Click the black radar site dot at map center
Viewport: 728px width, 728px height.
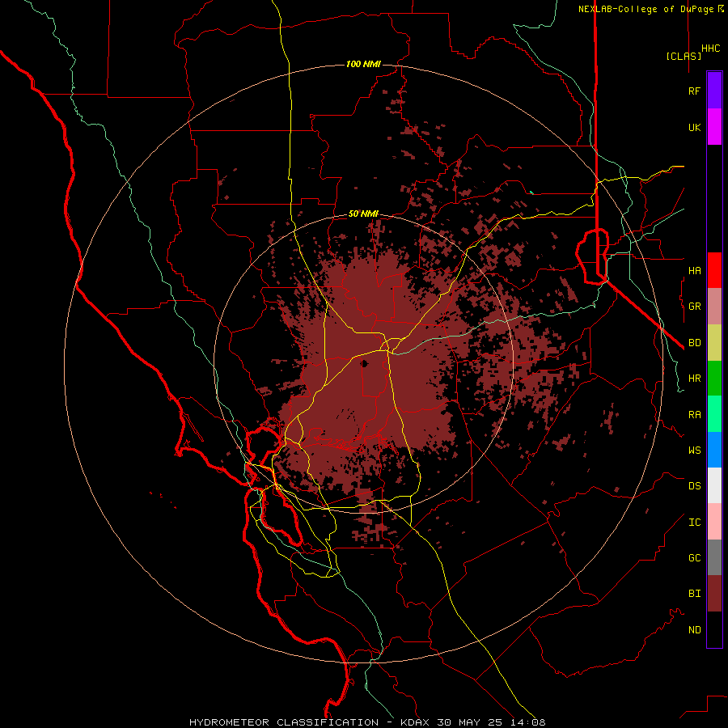[x=365, y=363]
